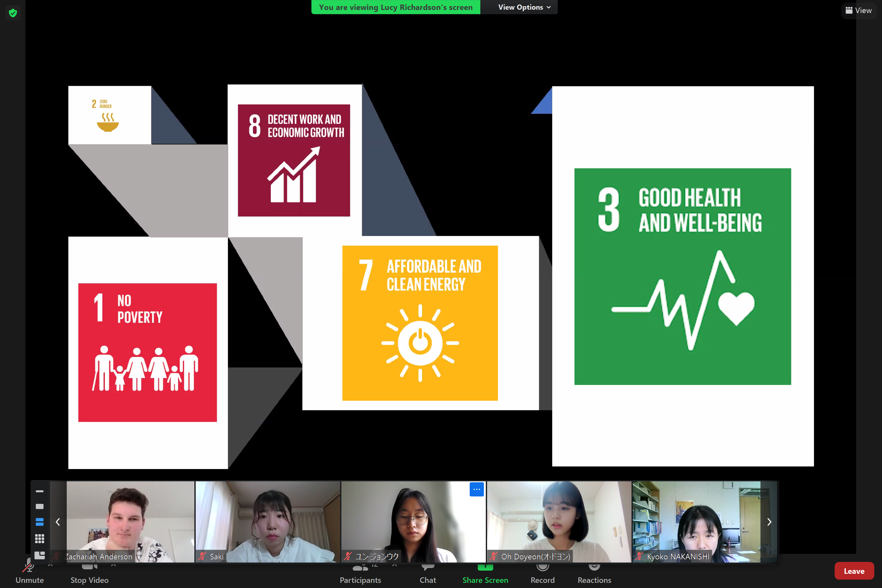Click Share Screen in the toolbar
Screen dimensions: 882x588
(x=485, y=574)
